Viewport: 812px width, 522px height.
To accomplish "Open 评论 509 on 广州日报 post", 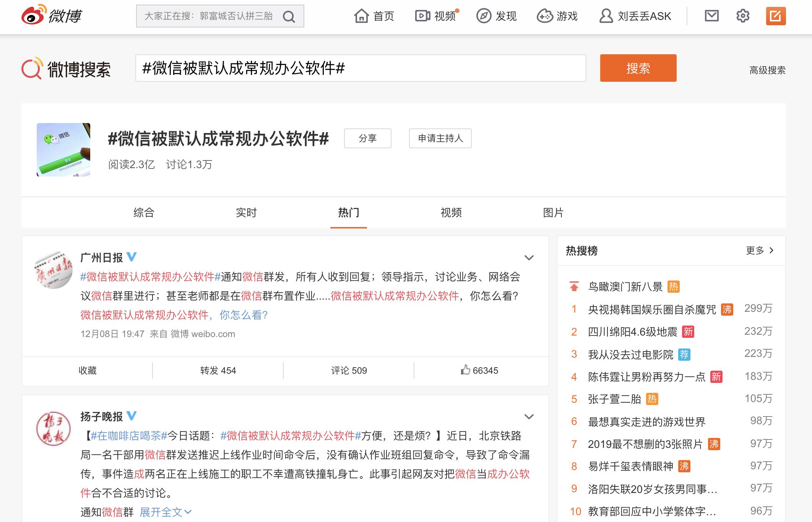I will pyautogui.click(x=349, y=370).
